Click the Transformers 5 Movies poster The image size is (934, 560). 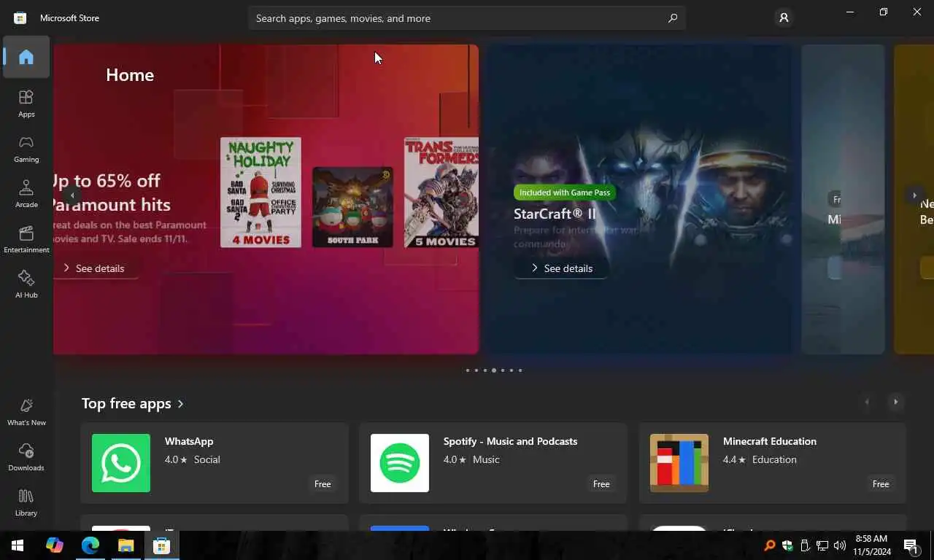click(x=441, y=192)
